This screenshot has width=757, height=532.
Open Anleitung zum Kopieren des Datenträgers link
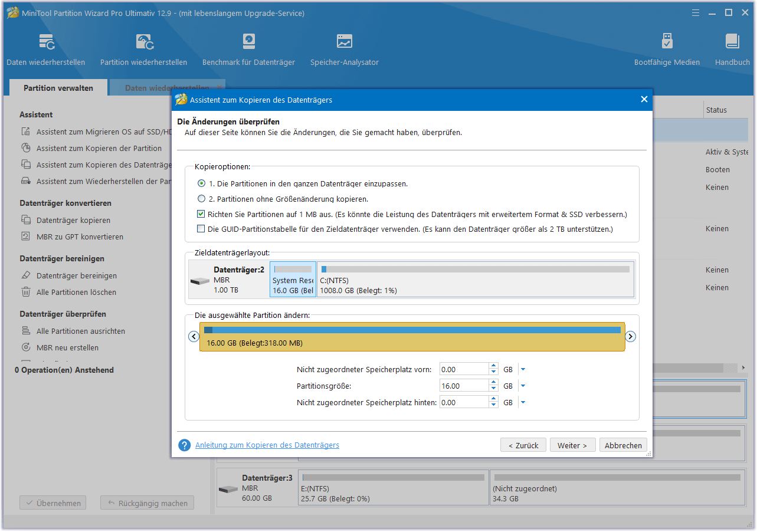pos(267,445)
